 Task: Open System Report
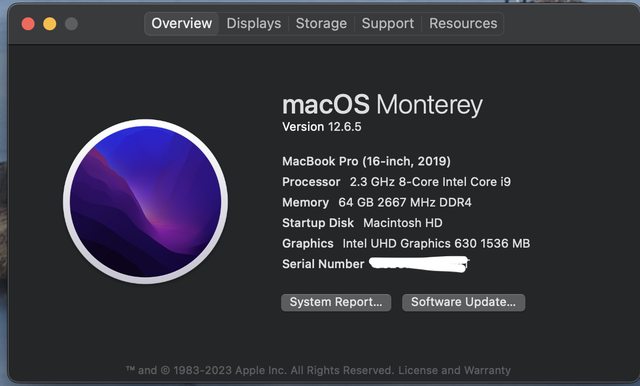point(336,302)
